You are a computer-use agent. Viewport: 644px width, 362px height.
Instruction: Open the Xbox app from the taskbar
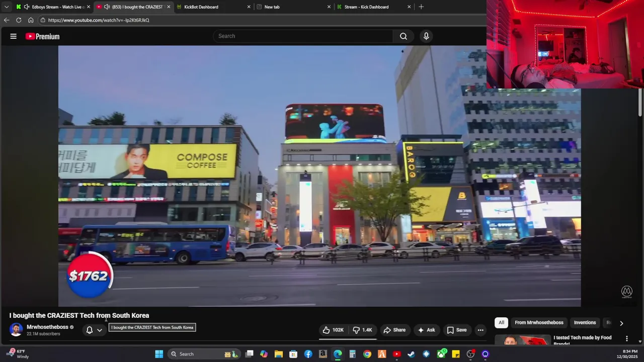point(441,354)
